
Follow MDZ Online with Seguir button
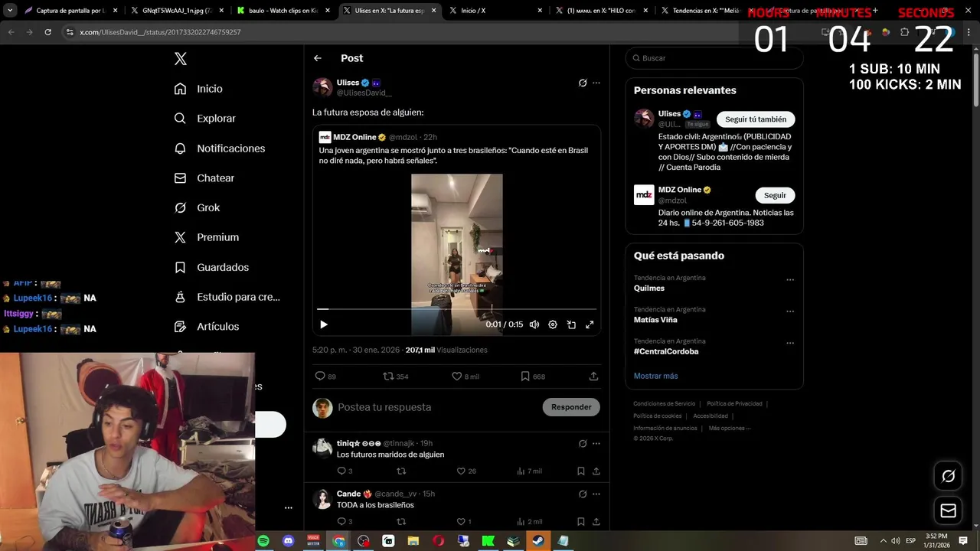click(775, 195)
